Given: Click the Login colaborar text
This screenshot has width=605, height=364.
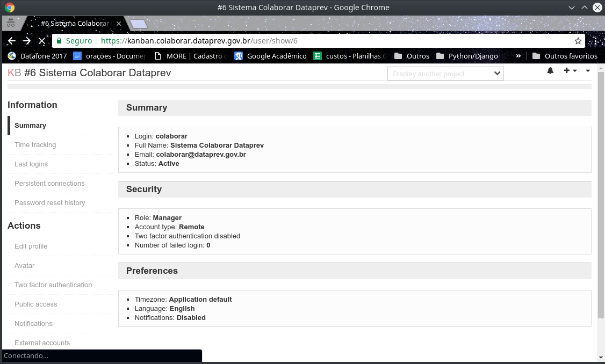Looking at the screenshot, I should (161, 136).
